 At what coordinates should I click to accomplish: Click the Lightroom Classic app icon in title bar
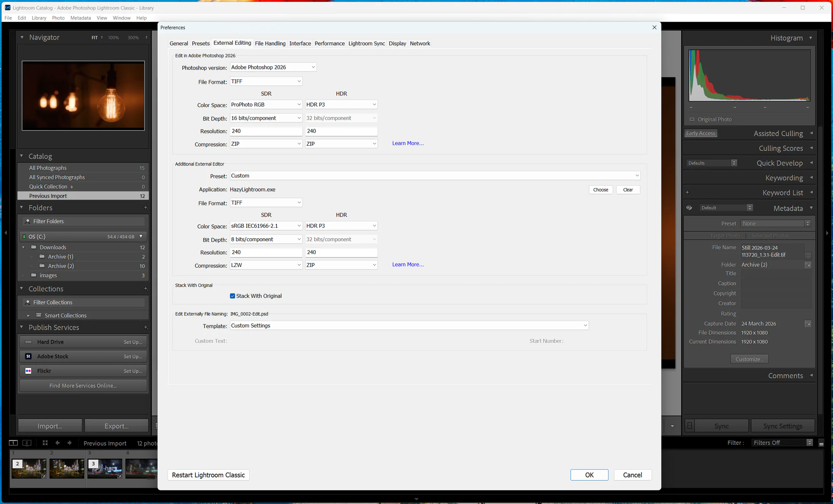tap(8, 8)
